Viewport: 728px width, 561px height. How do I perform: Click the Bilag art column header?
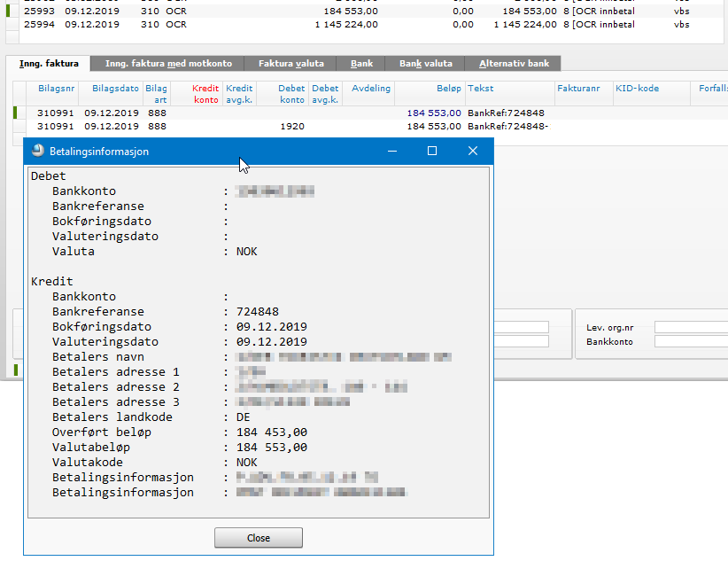tap(157, 93)
